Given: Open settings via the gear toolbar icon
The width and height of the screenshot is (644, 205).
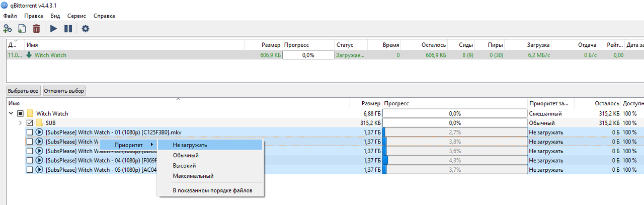Looking at the screenshot, I should 86,29.
